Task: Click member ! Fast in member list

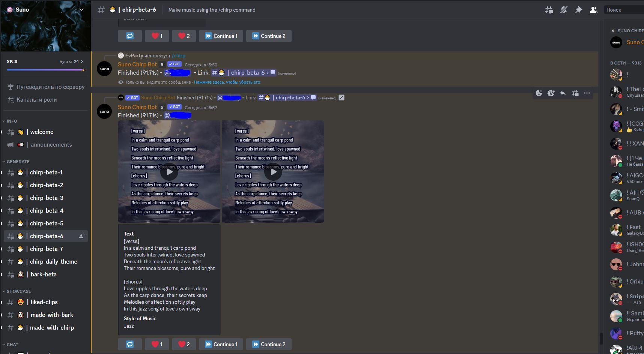Action: (x=626, y=230)
